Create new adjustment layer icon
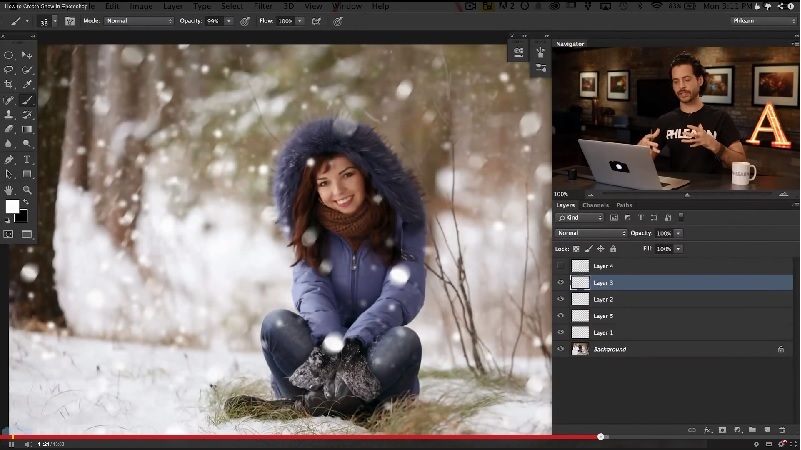 (738, 430)
